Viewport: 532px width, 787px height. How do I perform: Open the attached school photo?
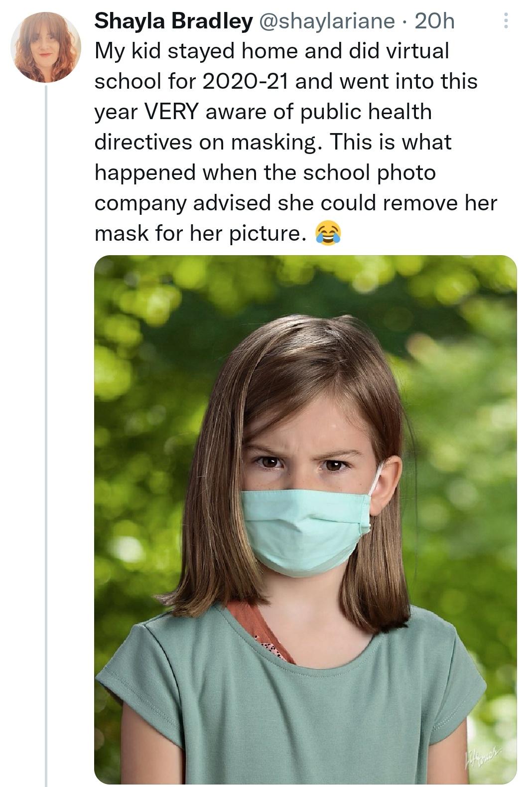(x=305, y=518)
